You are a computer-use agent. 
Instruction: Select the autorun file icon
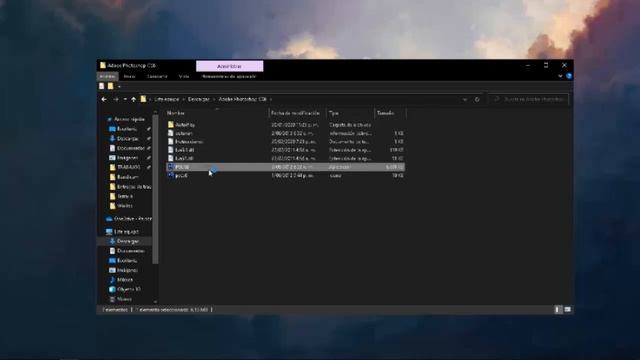[171, 133]
